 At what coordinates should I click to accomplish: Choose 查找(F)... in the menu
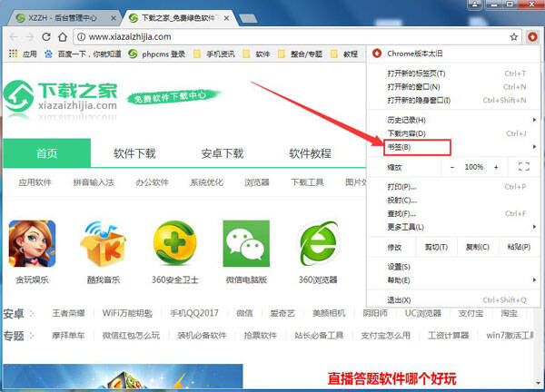point(453,213)
